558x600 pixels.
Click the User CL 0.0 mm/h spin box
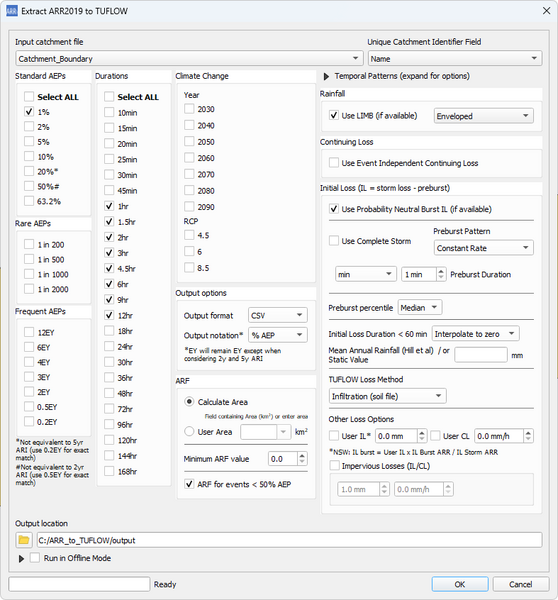[x=503, y=435]
